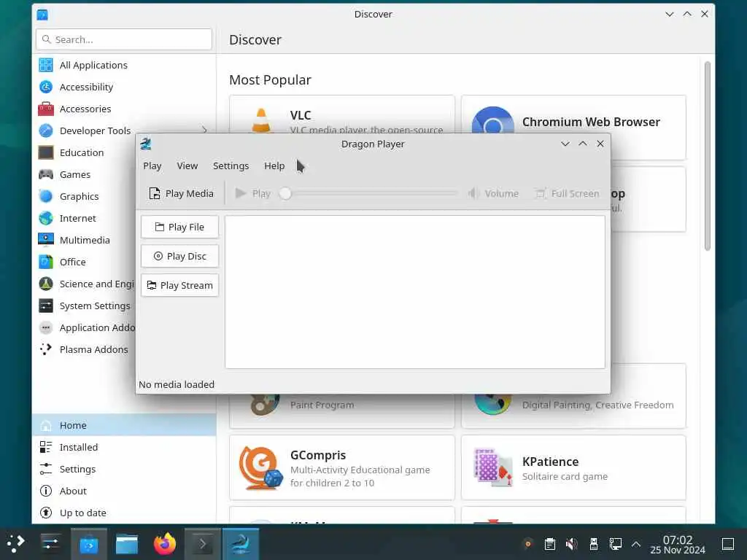Viewport: 747px width, 560px height.
Task: Open the GCompris app card
Action: coord(341,467)
